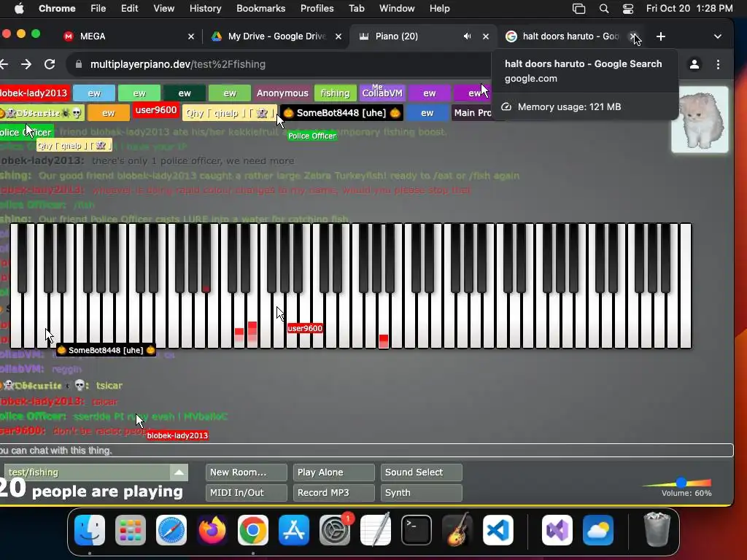View site info lock icon
The height and width of the screenshot is (560, 747).
click(79, 64)
